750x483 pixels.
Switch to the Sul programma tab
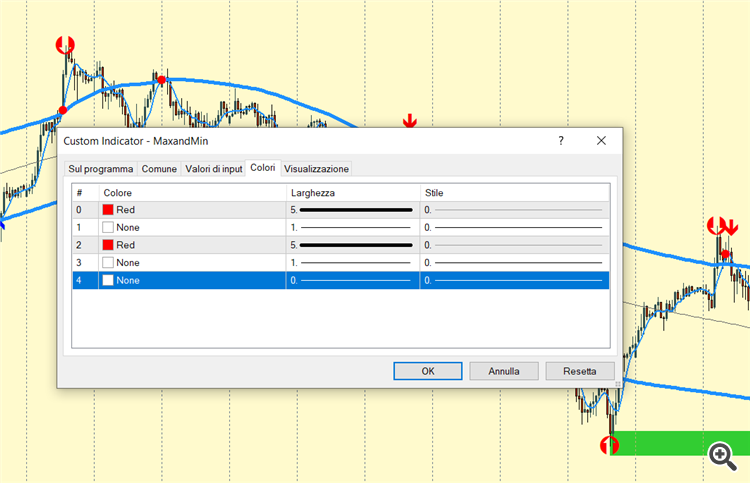tap(100, 169)
